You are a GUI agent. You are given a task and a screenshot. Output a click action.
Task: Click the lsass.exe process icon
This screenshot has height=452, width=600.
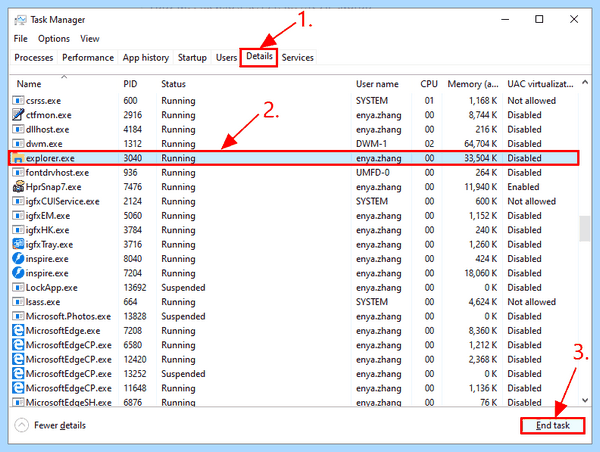[x=18, y=302]
